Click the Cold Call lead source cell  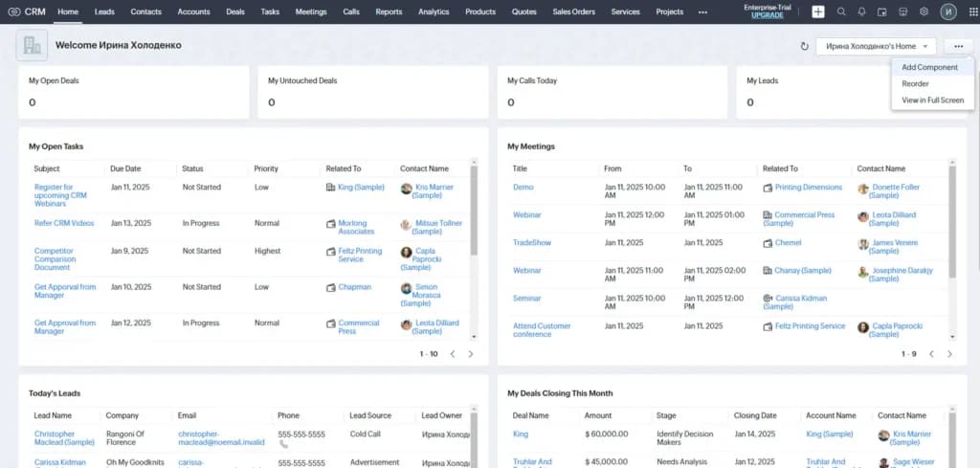point(367,434)
